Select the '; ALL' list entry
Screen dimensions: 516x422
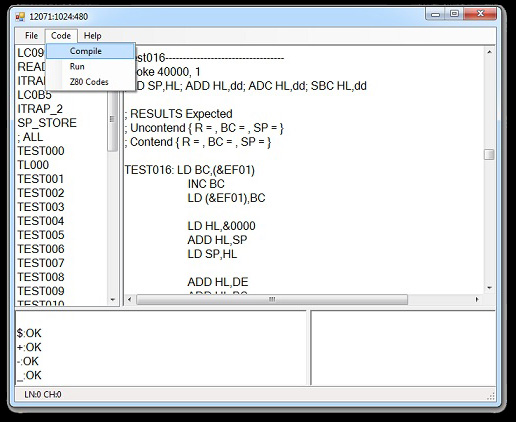click(x=30, y=137)
